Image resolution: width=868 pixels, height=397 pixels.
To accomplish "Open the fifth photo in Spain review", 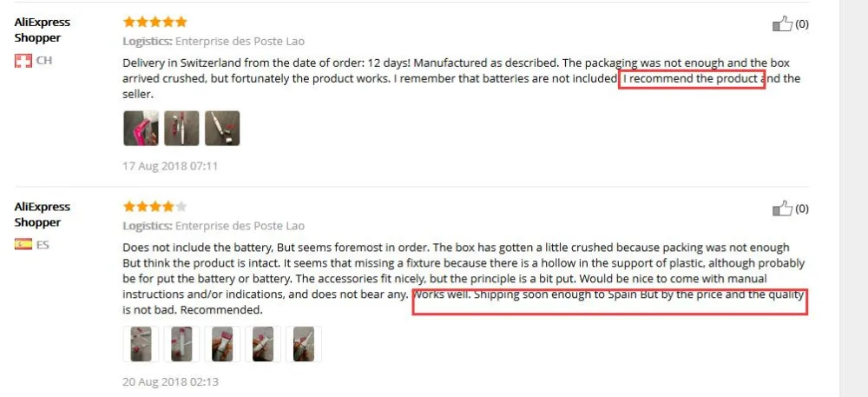I will 304,344.
